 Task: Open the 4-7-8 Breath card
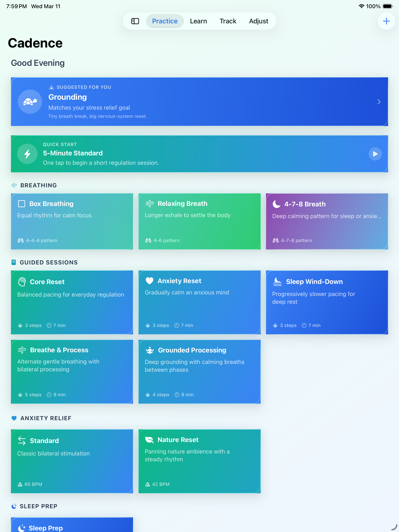[x=327, y=221]
